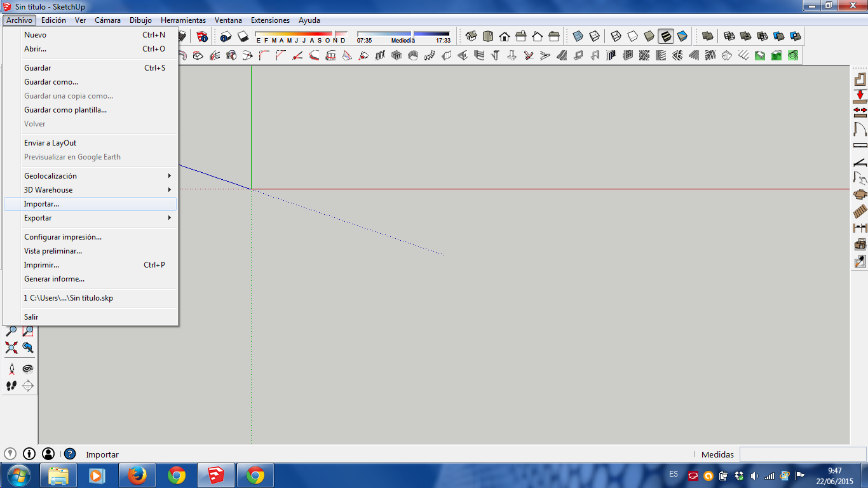Choose Abrir... in Archivo menu
The image size is (868, 488).
pyautogui.click(x=90, y=49)
